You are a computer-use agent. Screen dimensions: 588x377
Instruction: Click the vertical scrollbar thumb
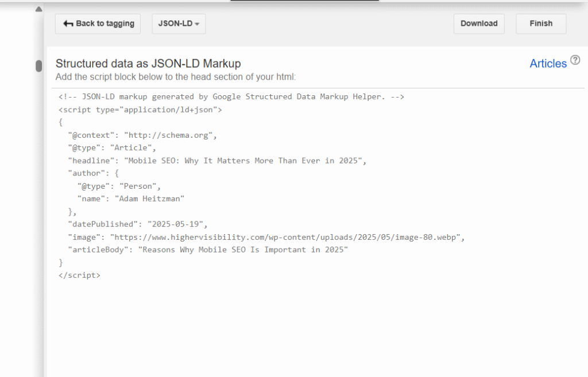[x=38, y=66]
